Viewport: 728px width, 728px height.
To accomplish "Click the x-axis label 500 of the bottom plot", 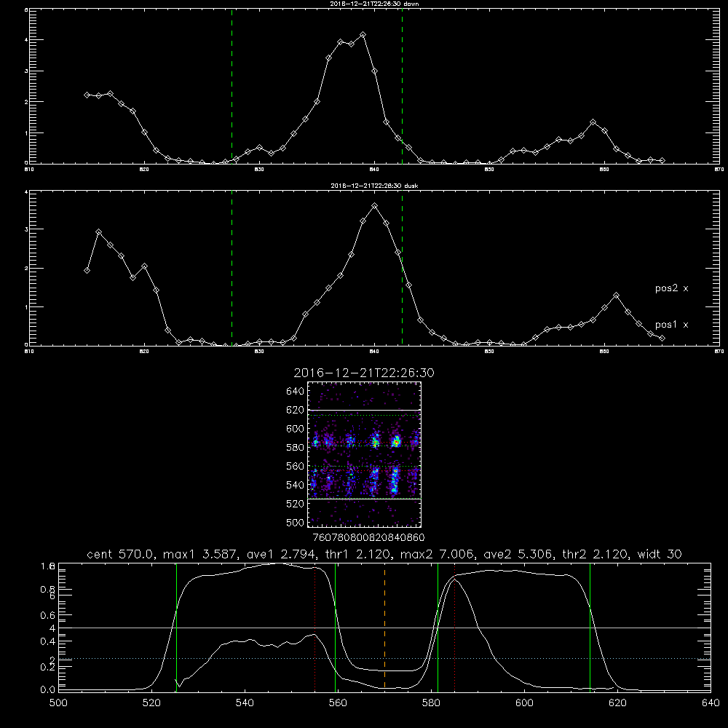I will point(58,703).
